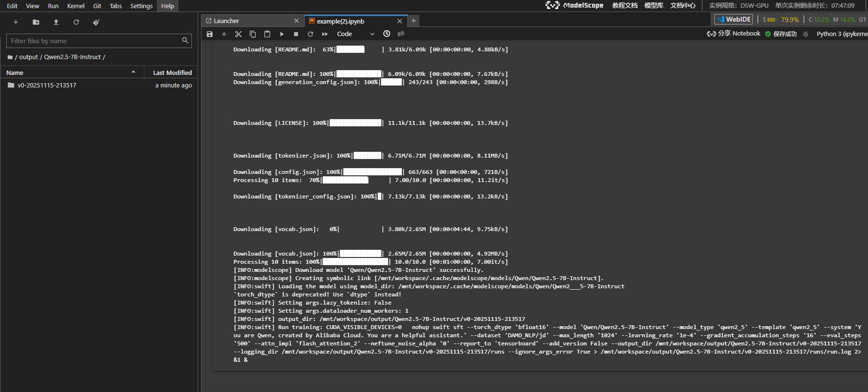This screenshot has width=868, height=392.
Task: Click the remaining time 07:47:09 label
Action: pyautogui.click(x=815, y=5)
